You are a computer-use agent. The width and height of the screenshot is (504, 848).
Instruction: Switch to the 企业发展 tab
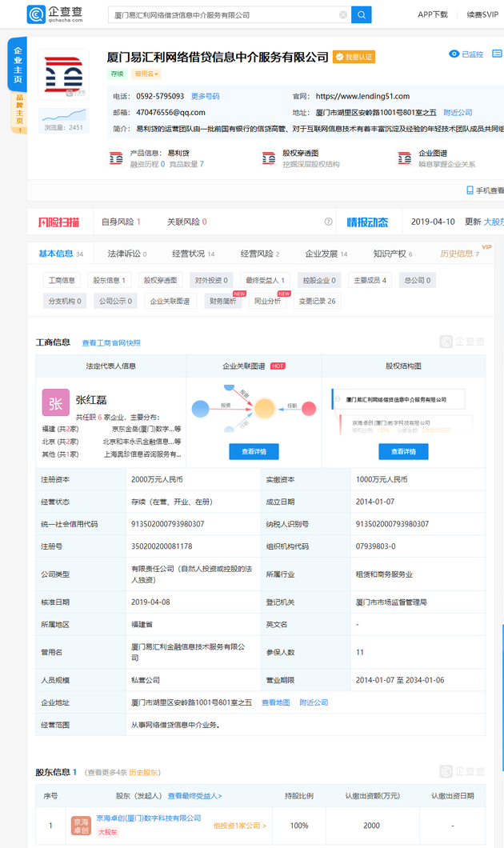point(326,254)
